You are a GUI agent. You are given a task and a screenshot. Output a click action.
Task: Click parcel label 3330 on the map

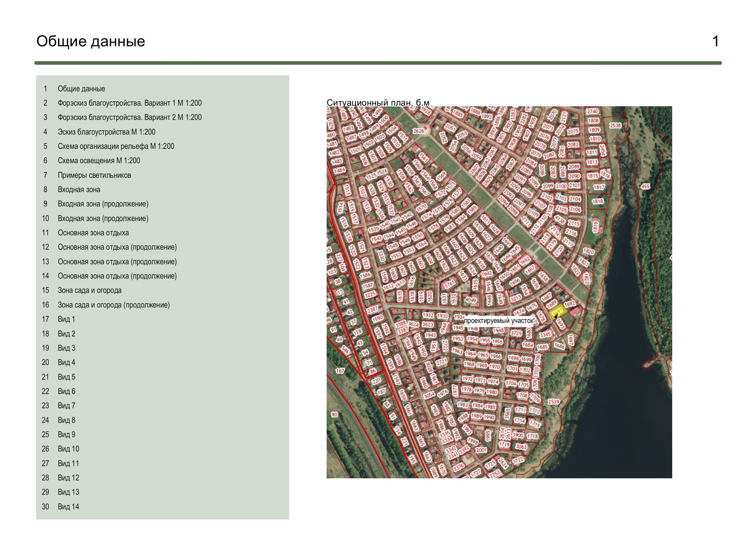click(381, 255)
